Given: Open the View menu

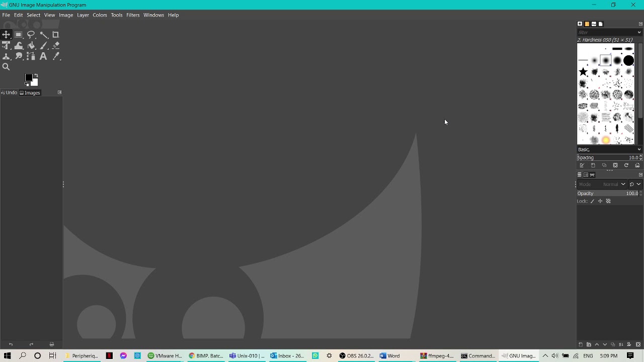Looking at the screenshot, I should [x=49, y=15].
